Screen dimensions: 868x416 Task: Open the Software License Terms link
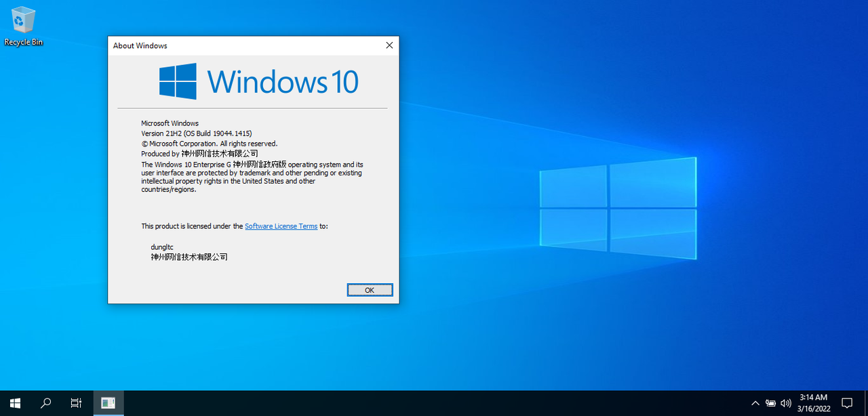[x=281, y=226]
